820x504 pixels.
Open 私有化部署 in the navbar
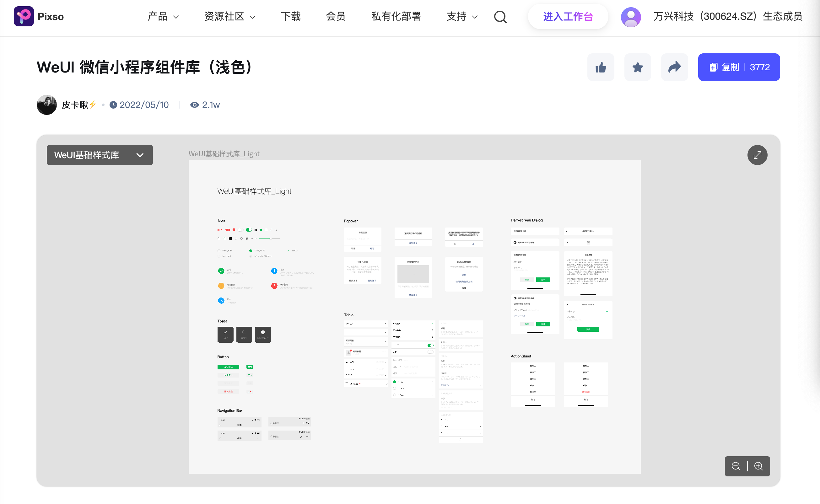[396, 16]
